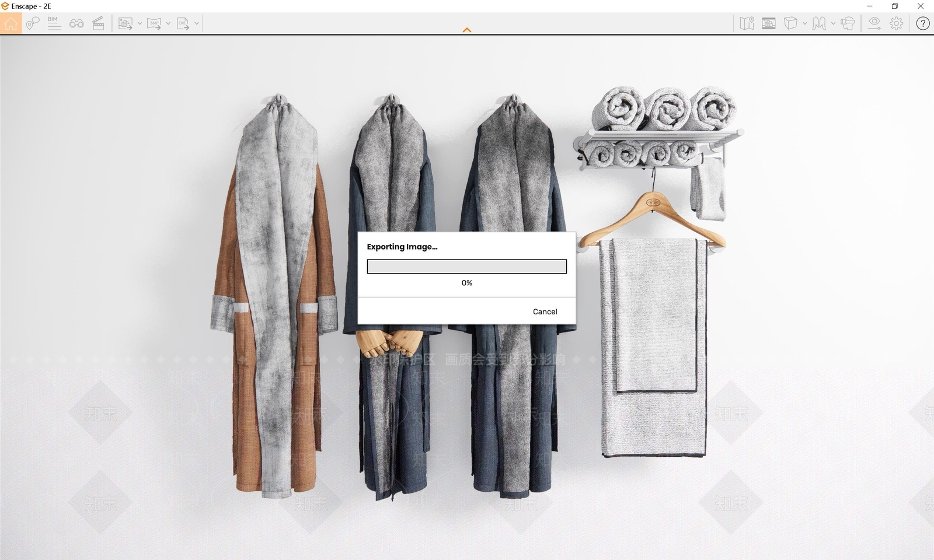The height and width of the screenshot is (560, 934).
Task: Click the export progress bar
Action: coord(467,267)
